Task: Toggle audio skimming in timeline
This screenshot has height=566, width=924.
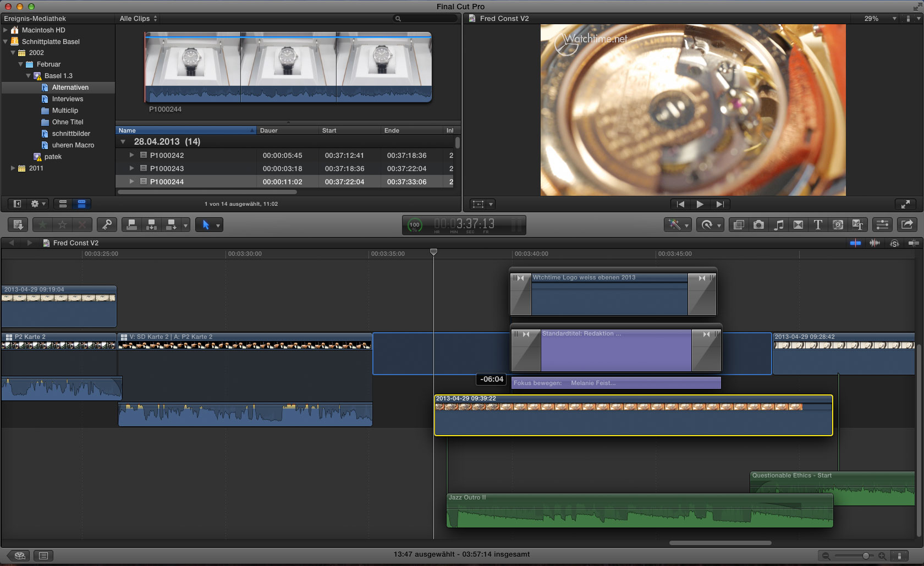Action: pos(875,243)
